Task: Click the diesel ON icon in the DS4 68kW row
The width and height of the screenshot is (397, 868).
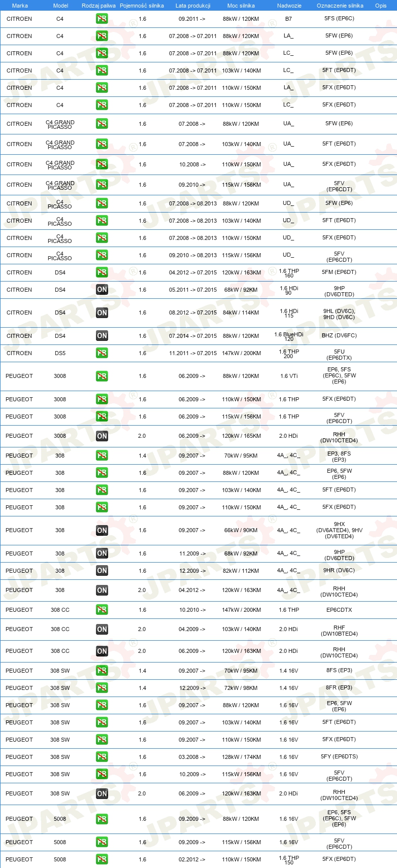Action: coord(102,290)
